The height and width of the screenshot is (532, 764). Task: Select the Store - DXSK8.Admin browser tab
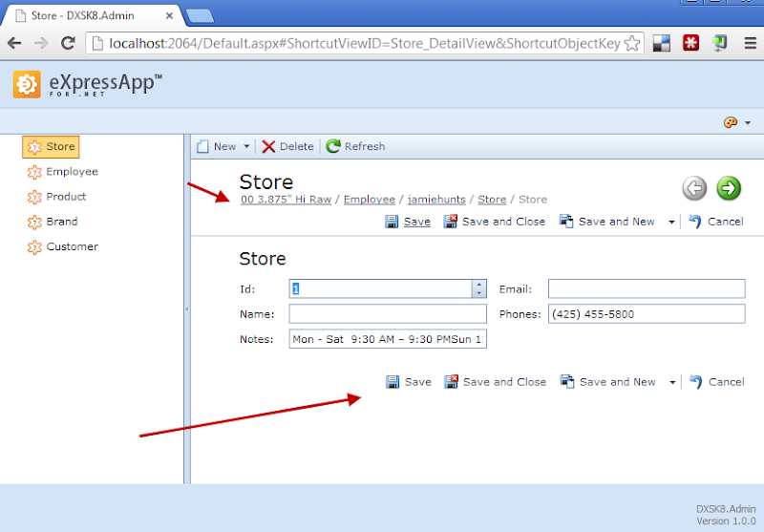coord(93,15)
